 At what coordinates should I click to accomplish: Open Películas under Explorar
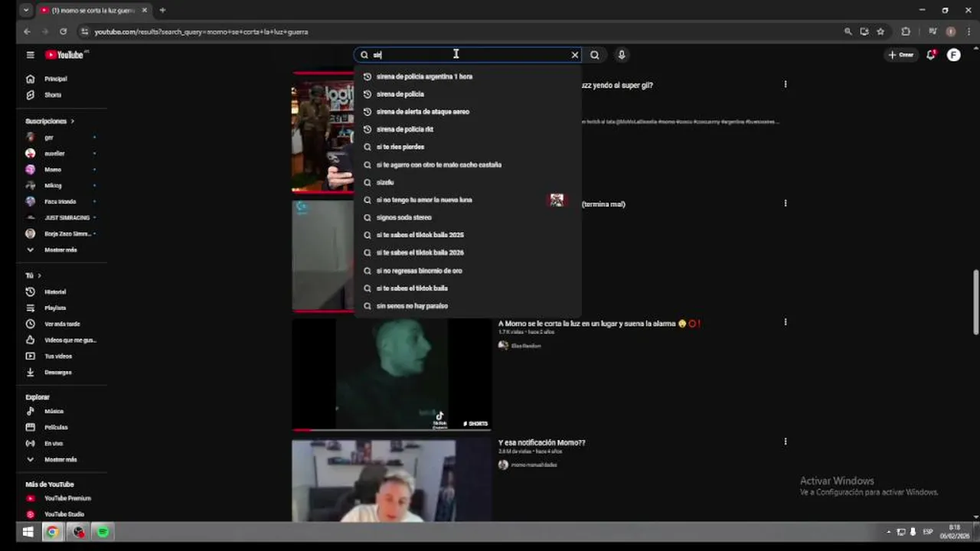pyautogui.click(x=56, y=428)
